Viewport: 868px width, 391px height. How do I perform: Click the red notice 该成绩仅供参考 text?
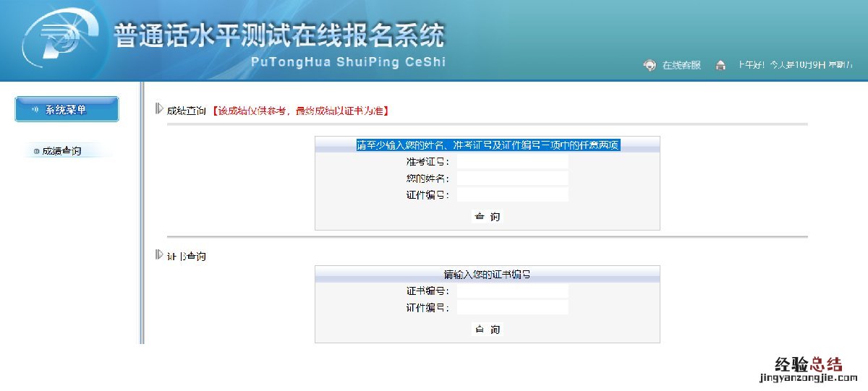point(301,111)
